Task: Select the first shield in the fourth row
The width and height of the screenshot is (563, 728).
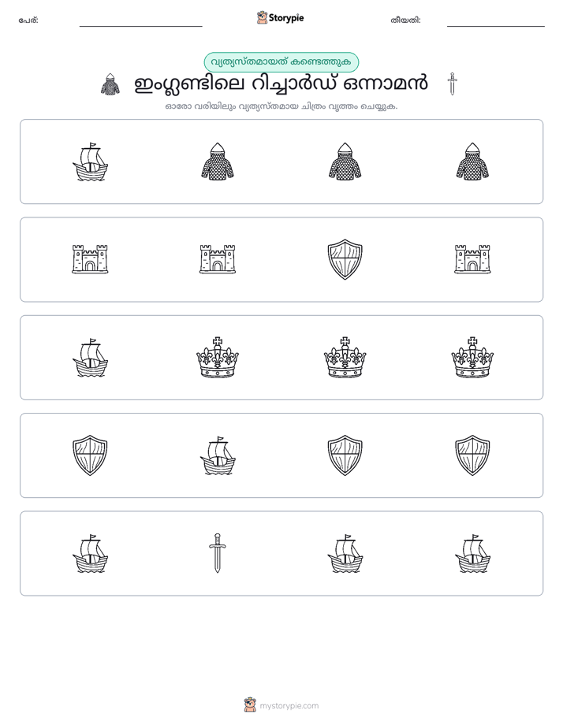Action: (90, 455)
